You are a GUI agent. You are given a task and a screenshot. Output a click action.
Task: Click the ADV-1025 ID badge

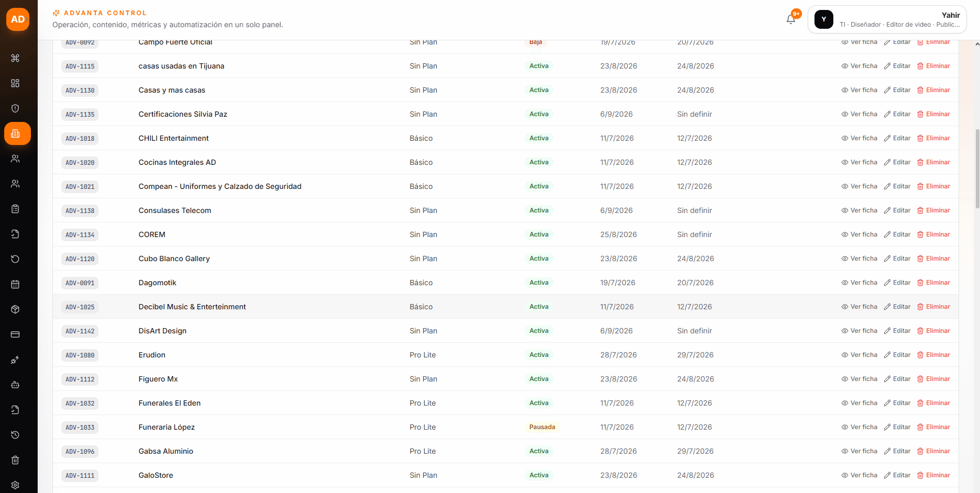(80, 307)
